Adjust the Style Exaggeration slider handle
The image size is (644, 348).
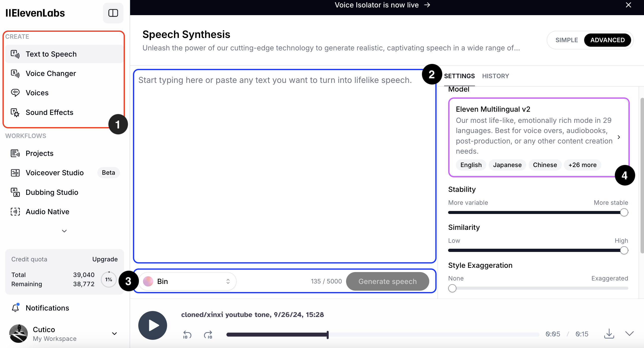click(452, 288)
